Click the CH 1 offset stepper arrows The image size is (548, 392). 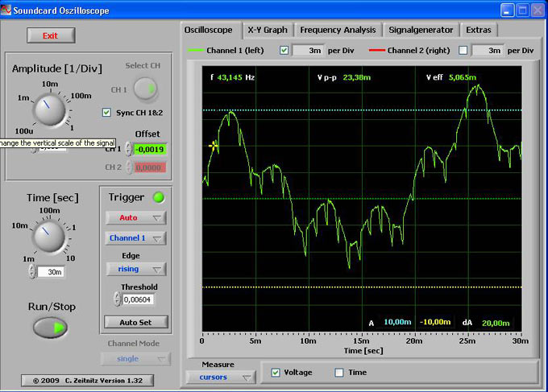[x=129, y=149]
